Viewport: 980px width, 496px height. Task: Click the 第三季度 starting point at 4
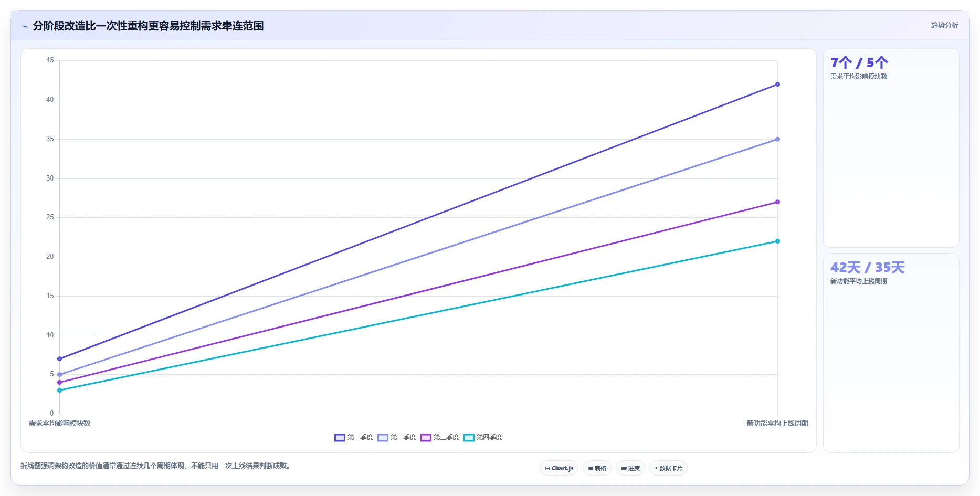click(59, 383)
